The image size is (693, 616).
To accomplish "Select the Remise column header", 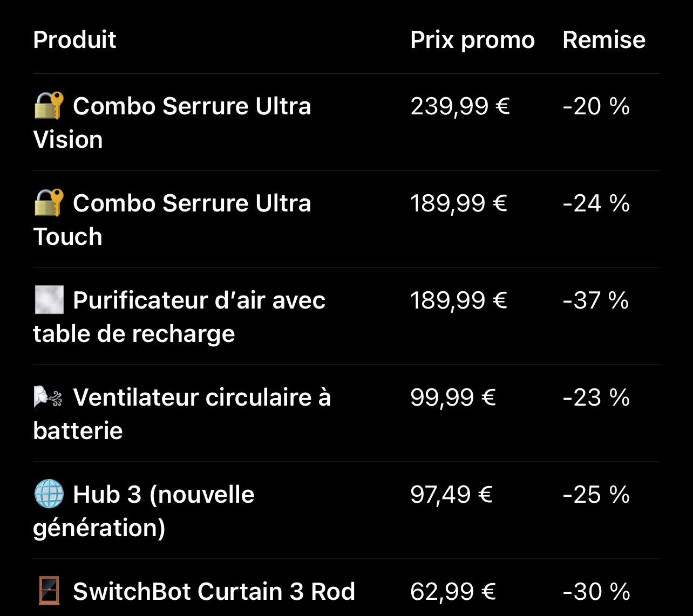I will coord(604,40).
